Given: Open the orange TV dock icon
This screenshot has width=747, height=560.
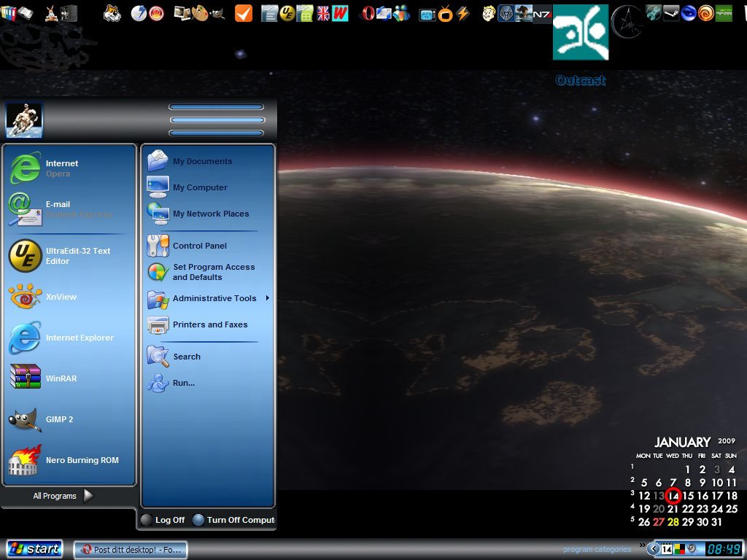Looking at the screenshot, I should click(445, 14).
